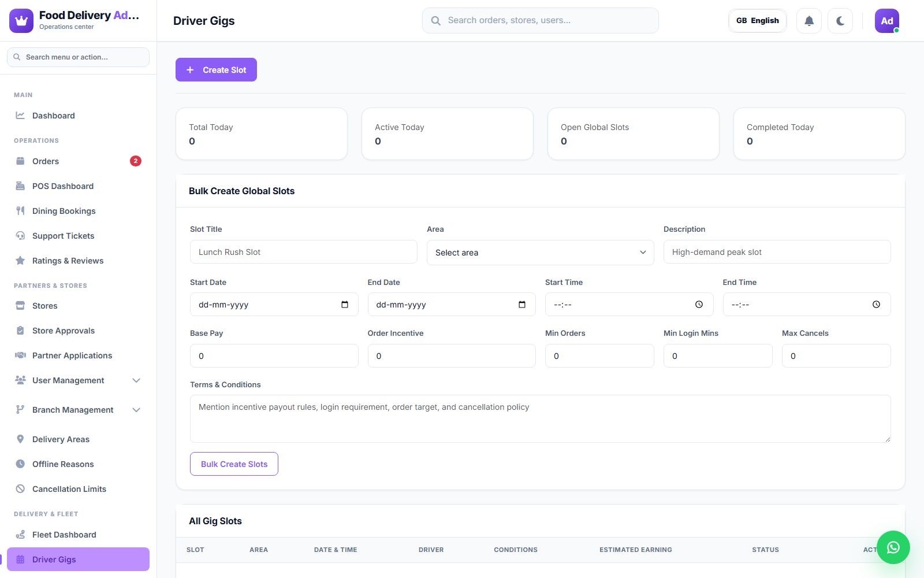Open the End Date calendar picker

(x=522, y=305)
